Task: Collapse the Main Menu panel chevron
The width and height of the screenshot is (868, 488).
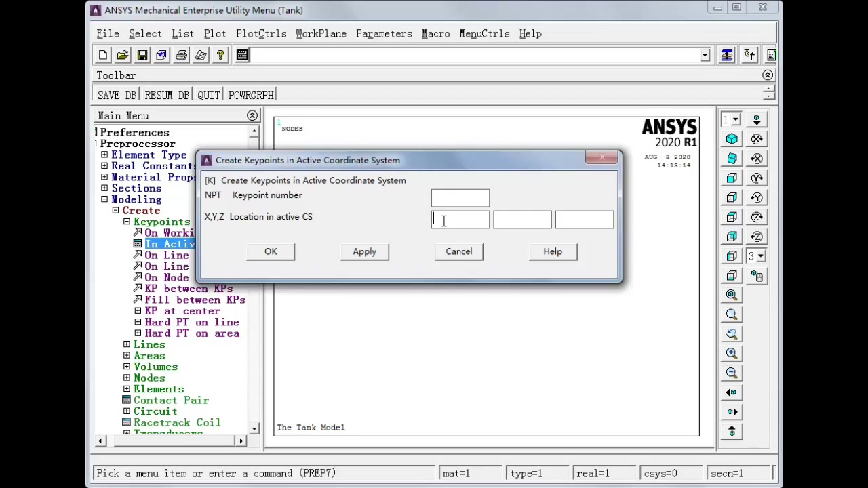Action: (x=252, y=116)
